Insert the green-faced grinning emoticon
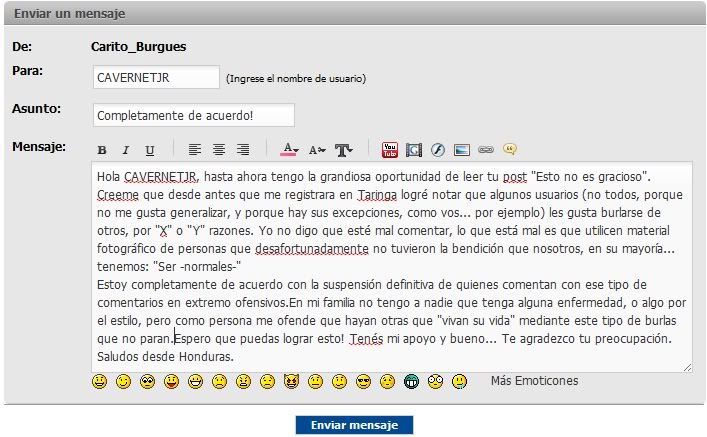 (x=412, y=382)
